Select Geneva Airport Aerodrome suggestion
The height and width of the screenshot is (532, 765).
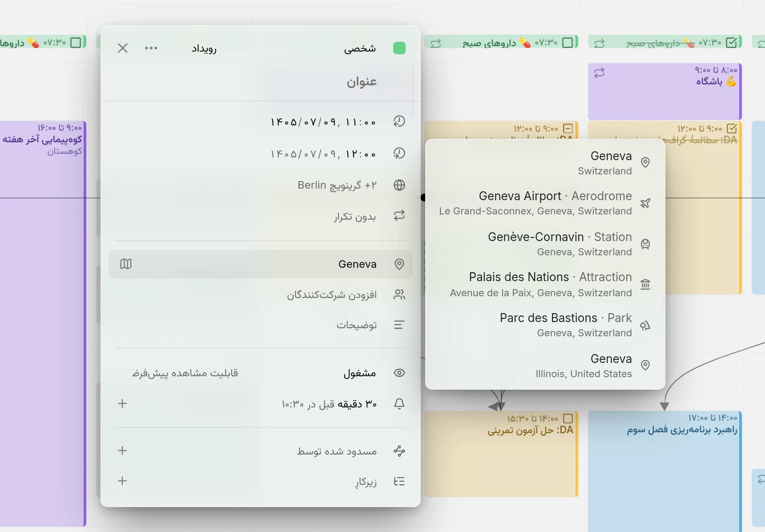point(545,203)
